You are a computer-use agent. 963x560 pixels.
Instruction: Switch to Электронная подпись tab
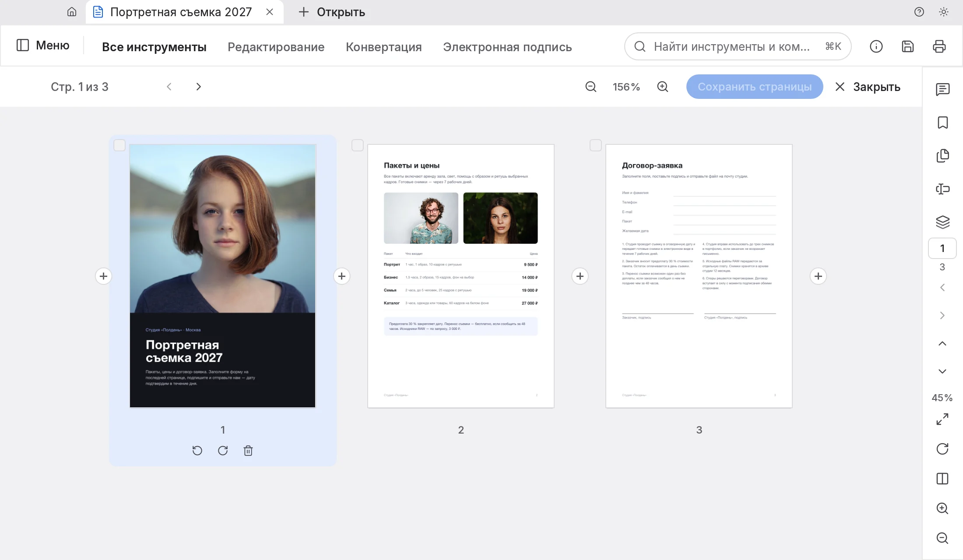[x=507, y=47]
